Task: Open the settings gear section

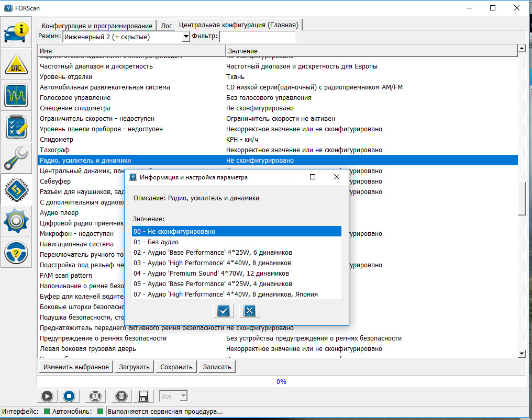Action: click(x=16, y=221)
